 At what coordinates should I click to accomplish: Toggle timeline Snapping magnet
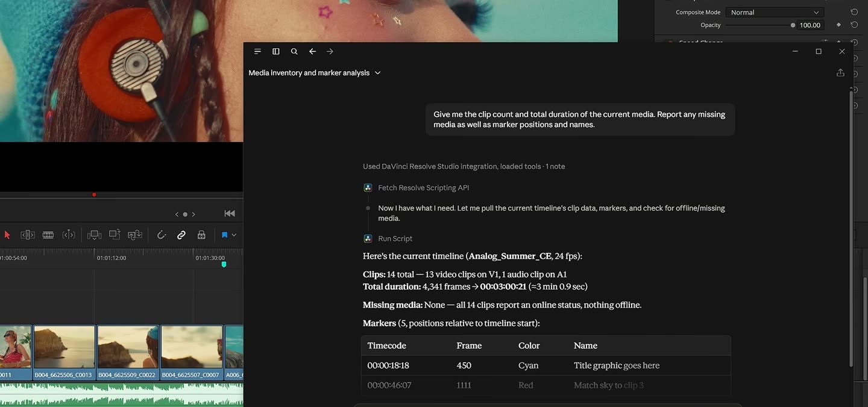point(162,235)
